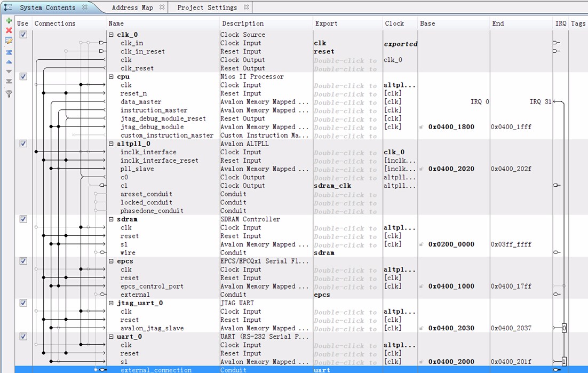588x373 pixels.
Task: Disable the Use checkbox for epcs
Action: coord(23,261)
